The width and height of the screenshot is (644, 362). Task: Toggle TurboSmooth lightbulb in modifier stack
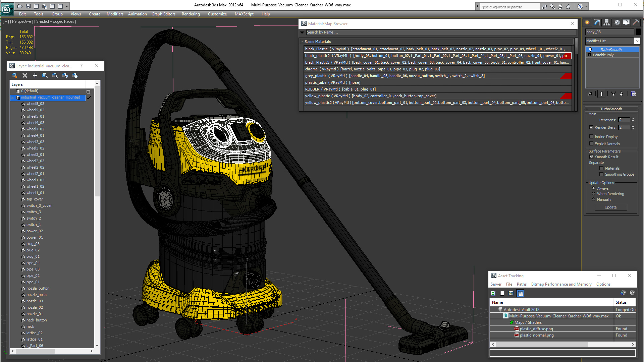(590, 49)
